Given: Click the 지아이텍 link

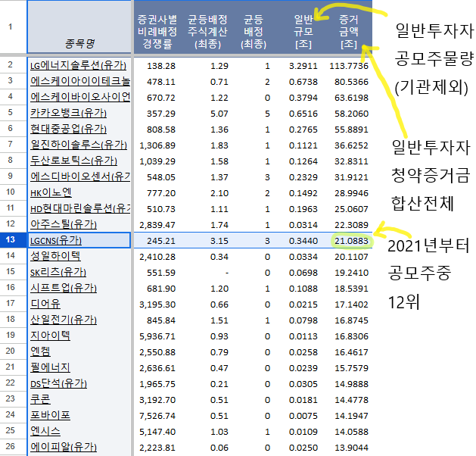Looking at the screenshot, I should pyautogui.click(x=50, y=336).
